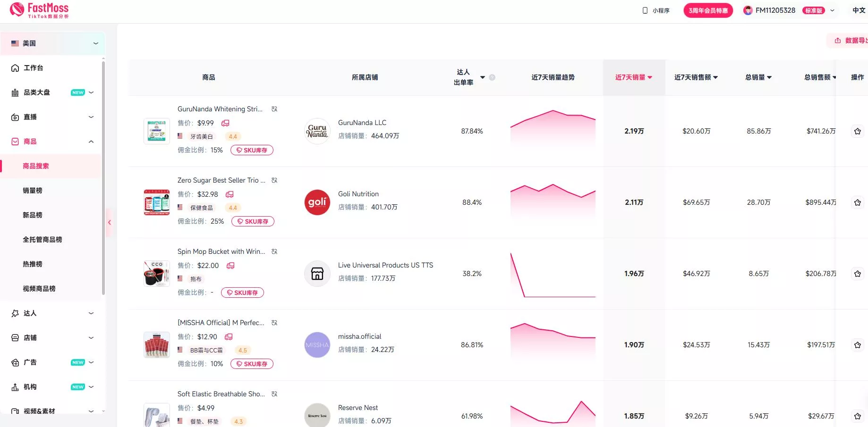Click the FastMoss logo
Viewport: 868px width, 427px height.
[x=39, y=10]
